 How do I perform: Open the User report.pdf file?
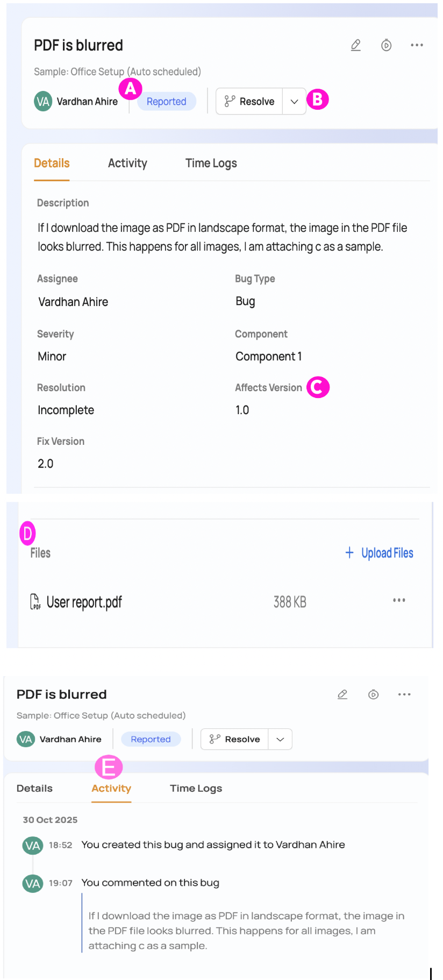[x=84, y=602]
